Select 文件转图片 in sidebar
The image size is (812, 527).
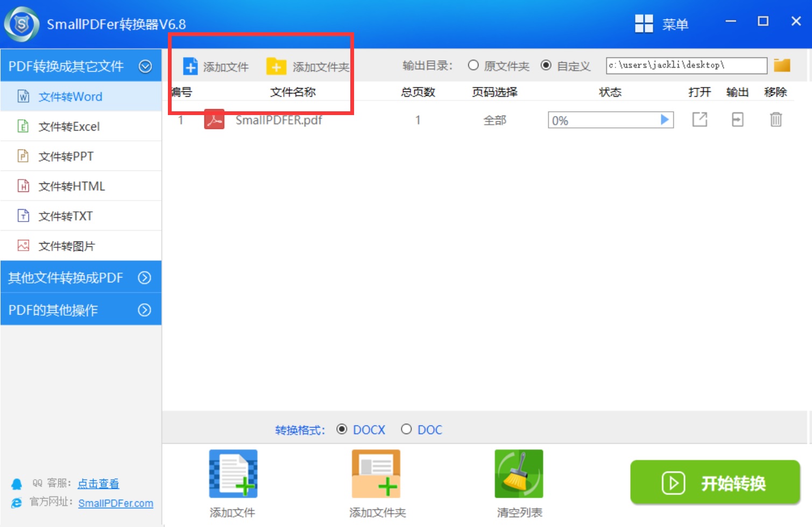pyautogui.click(x=81, y=246)
